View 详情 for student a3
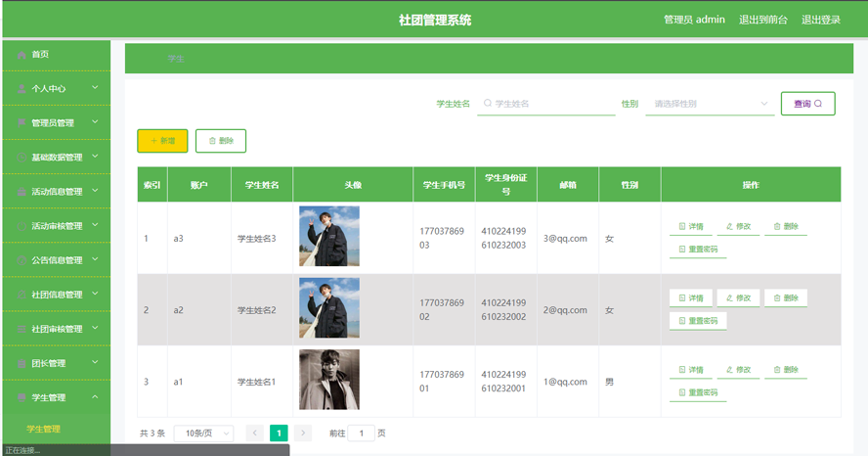This screenshot has height=456, width=868. pyautogui.click(x=691, y=227)
